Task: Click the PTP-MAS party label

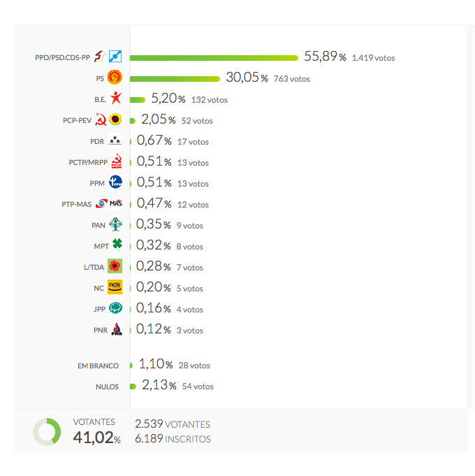Action: (x=76, y=204)
